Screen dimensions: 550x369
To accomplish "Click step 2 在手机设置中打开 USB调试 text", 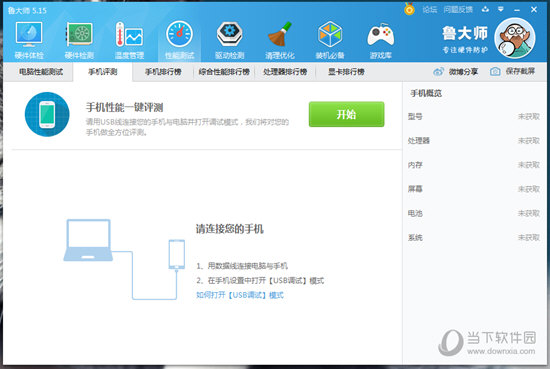I will pos(260,281).
